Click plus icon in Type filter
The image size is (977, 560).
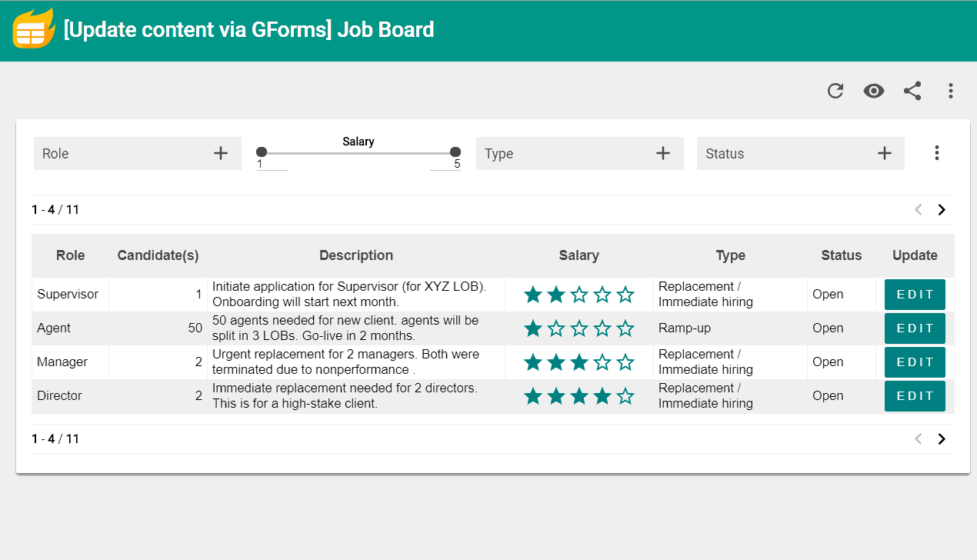point(663,153)
